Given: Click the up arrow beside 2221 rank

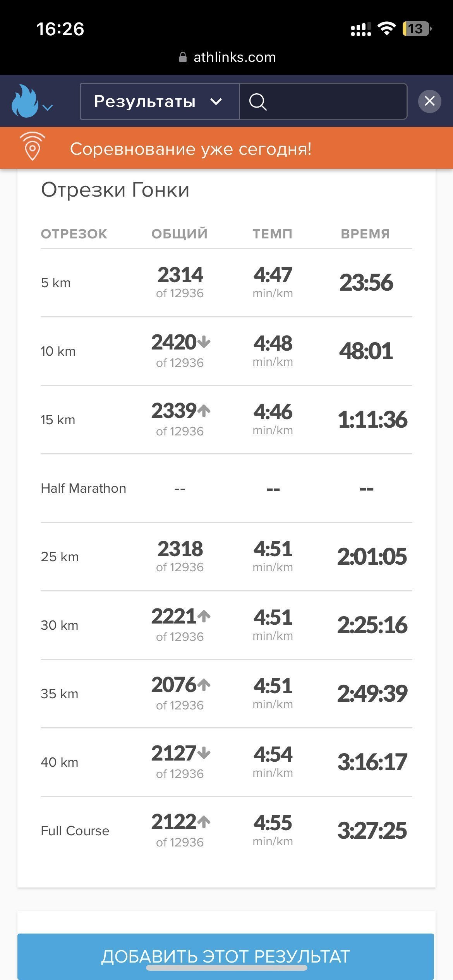Looking at the screenshot, I should tap(204, 616).
